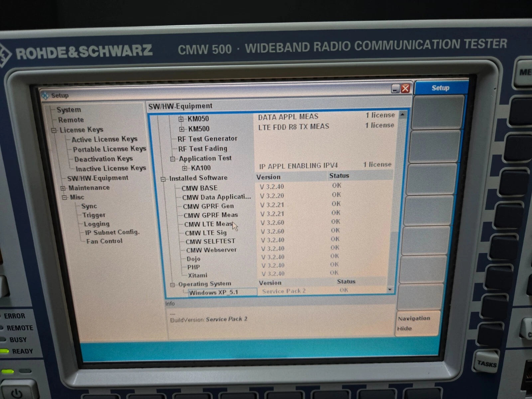This screenshot has height=399, width=532.
Task: Click the scrollbar down arrow in the equipment list
Action: coord(390,290)
